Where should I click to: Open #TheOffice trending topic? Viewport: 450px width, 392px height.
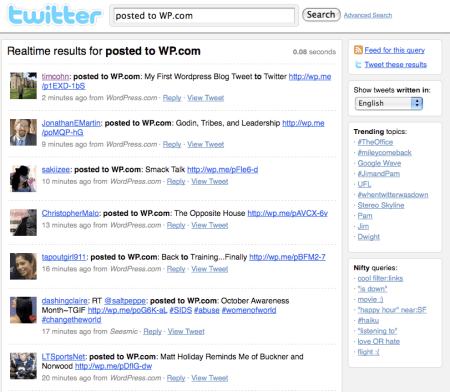375,142
